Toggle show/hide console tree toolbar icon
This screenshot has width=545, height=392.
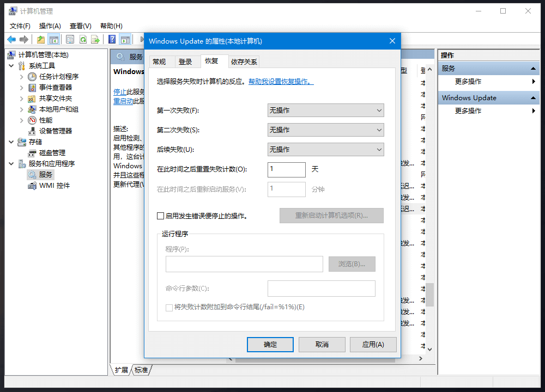[54, 40]
